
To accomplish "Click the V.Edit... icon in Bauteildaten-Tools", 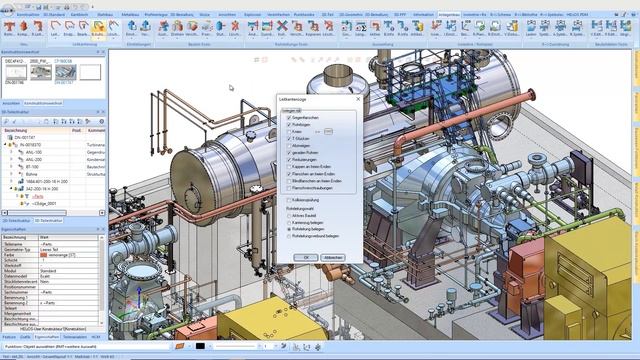I will [x=597, y=27].
